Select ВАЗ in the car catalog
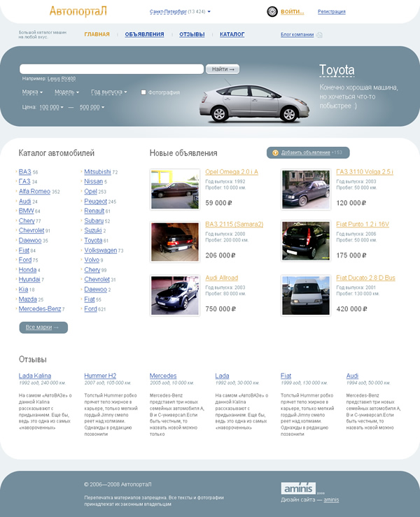This screenshot has width=420, height=517. pyautogui.click(x=24, y=172)
